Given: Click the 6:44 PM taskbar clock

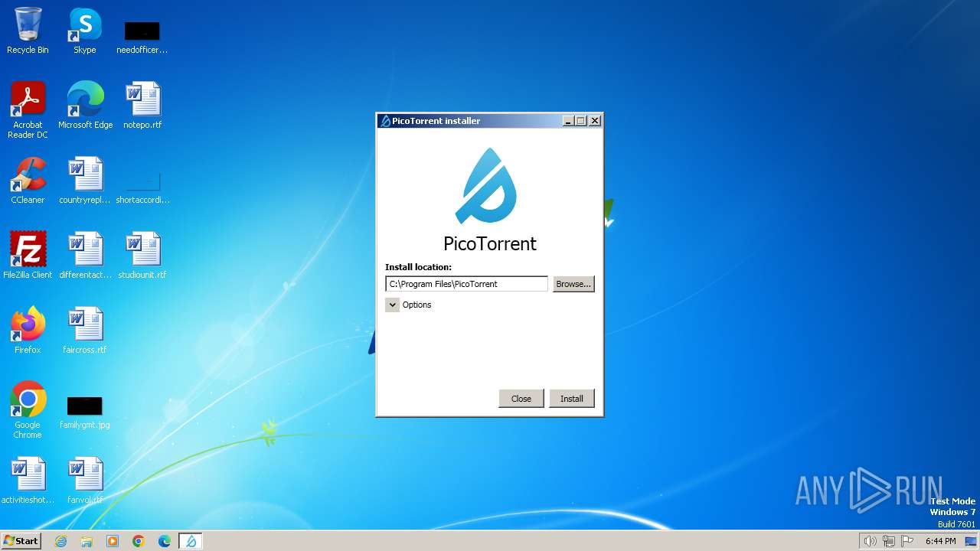Looking at the screenshot, I should tap(940, 541).
